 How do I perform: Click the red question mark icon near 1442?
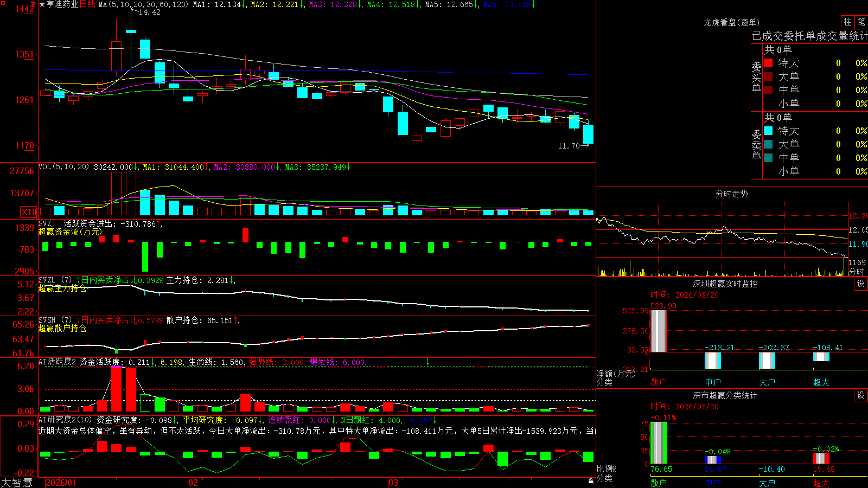[33, 5]
